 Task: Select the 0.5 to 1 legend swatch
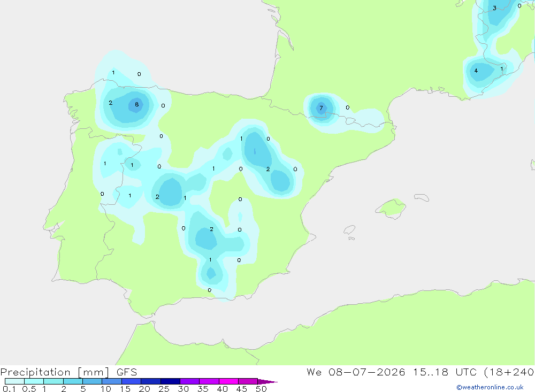[34, 381]
